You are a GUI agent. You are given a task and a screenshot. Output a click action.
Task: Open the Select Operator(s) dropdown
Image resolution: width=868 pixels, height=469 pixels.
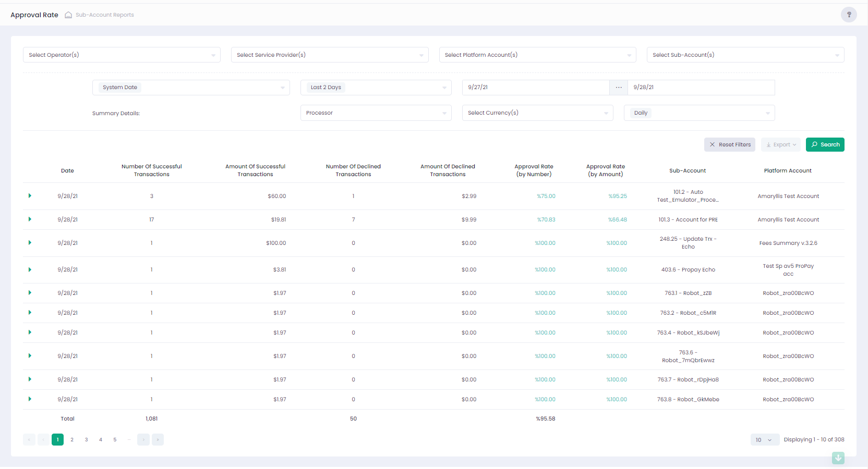[x=122, y=55]
